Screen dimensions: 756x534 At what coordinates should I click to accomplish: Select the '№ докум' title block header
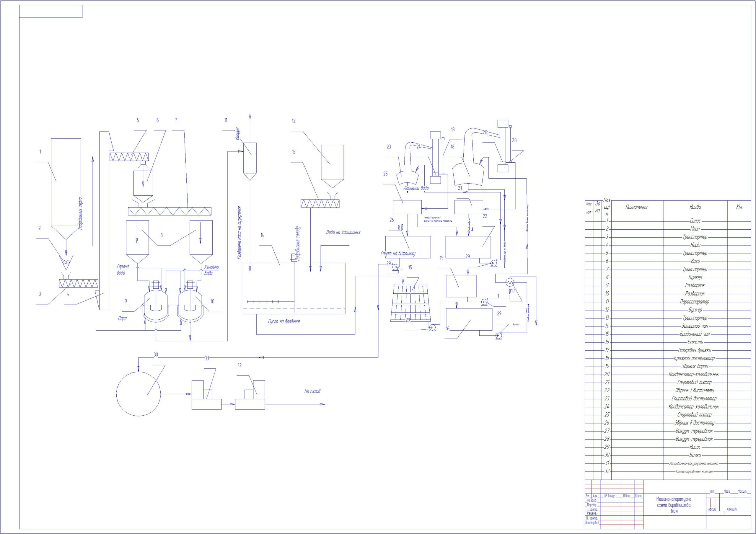610,496
